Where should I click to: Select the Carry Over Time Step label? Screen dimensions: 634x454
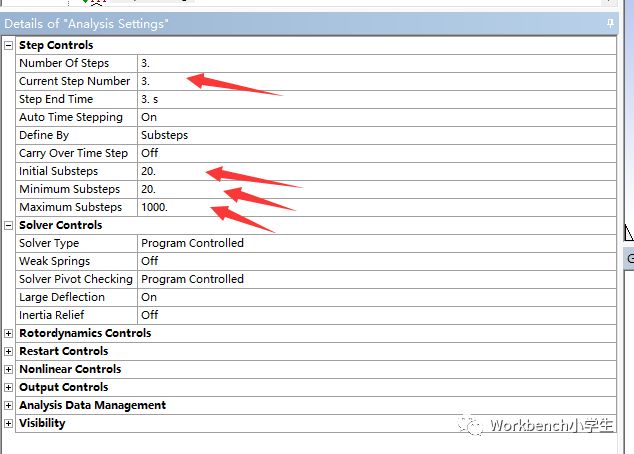click(x=73, y=153)
